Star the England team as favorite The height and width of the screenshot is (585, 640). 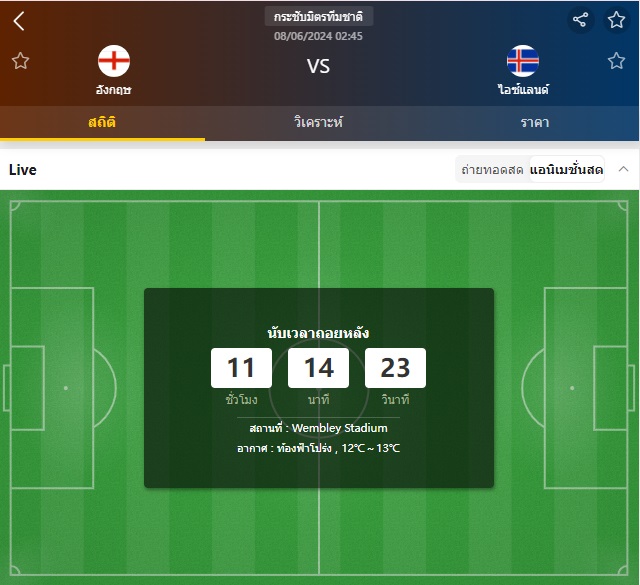click(20, 61)
